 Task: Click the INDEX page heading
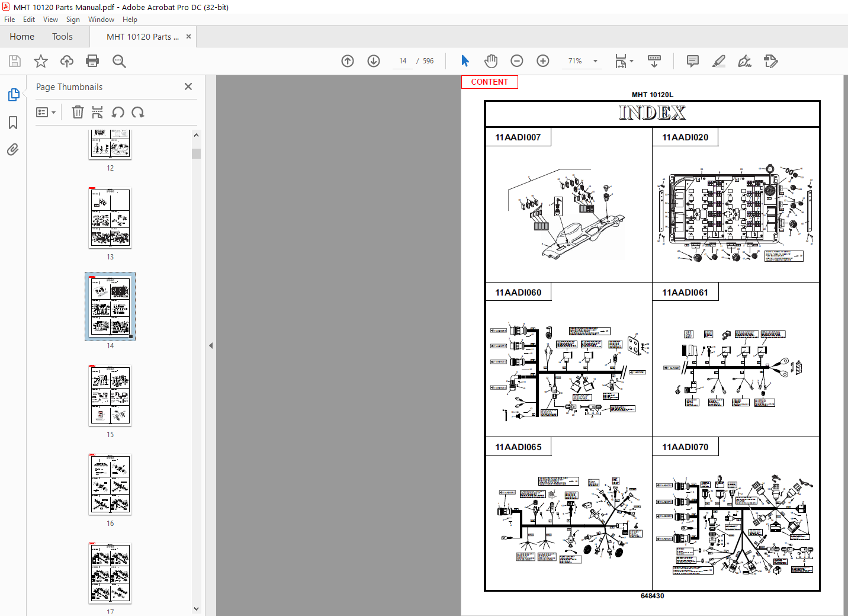coord(652,113)
